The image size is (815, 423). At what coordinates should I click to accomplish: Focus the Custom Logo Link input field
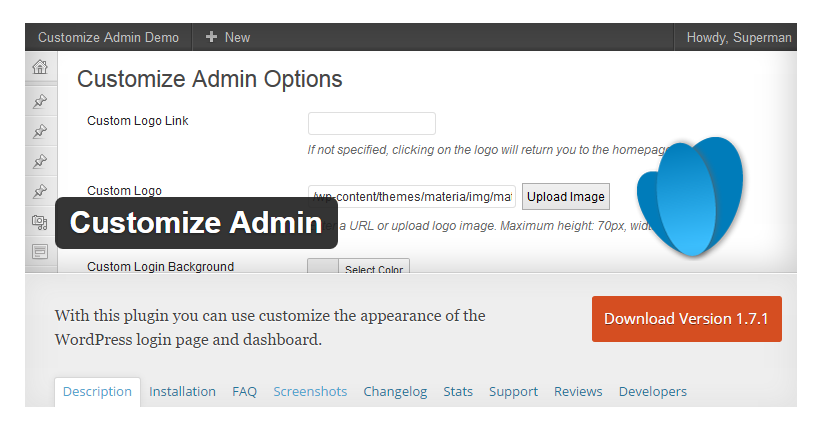coord(372,124)
